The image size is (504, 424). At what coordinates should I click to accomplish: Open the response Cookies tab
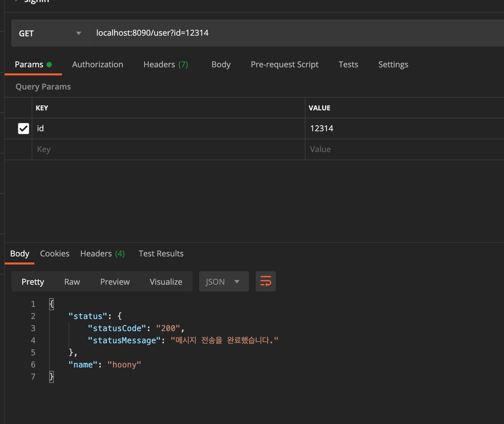pyautogui.click(x=55, y=254)
